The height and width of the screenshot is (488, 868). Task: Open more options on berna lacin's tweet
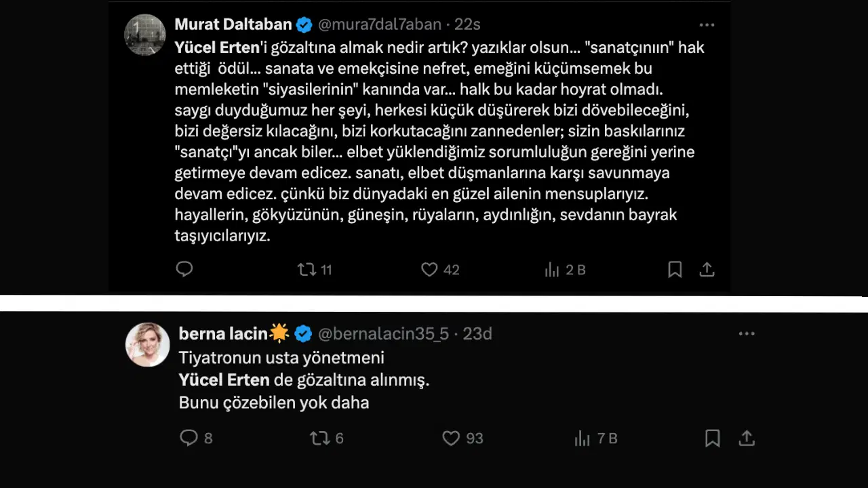pos(747,333)
